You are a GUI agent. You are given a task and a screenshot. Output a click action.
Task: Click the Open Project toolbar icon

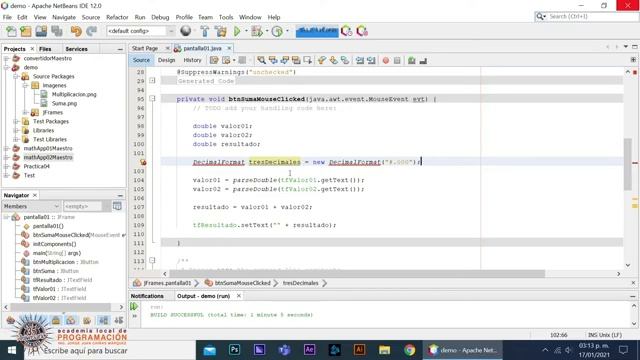(41, 31)
